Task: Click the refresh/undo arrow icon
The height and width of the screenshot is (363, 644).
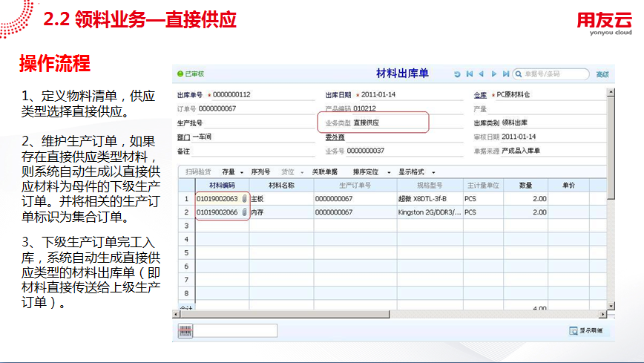Action: click(457, 74)
